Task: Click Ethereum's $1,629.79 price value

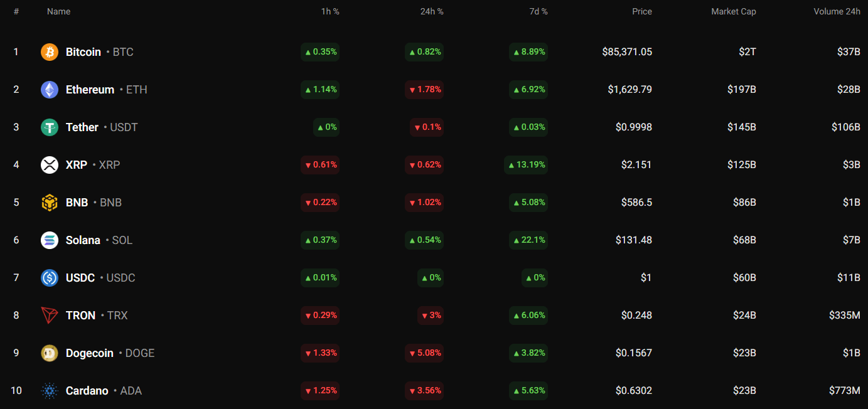Action: click(x=630, y=90)
